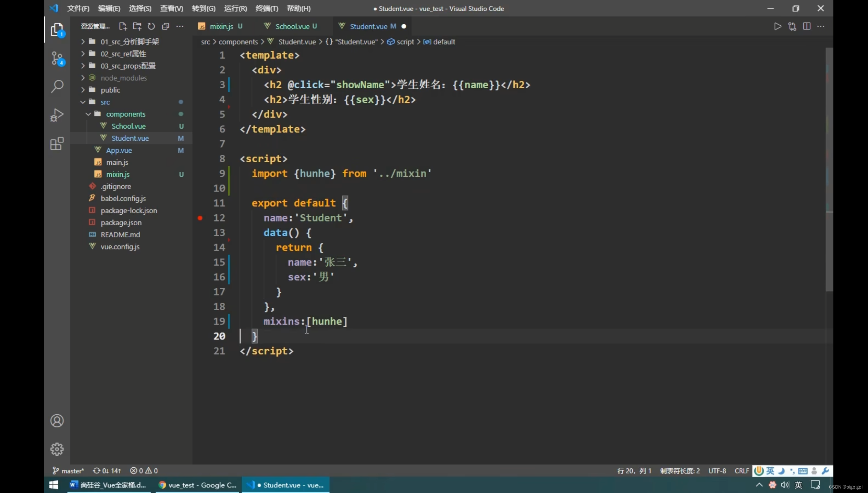Expand the public folder
The height and width of the screenshot is (493, 868).
110,90
